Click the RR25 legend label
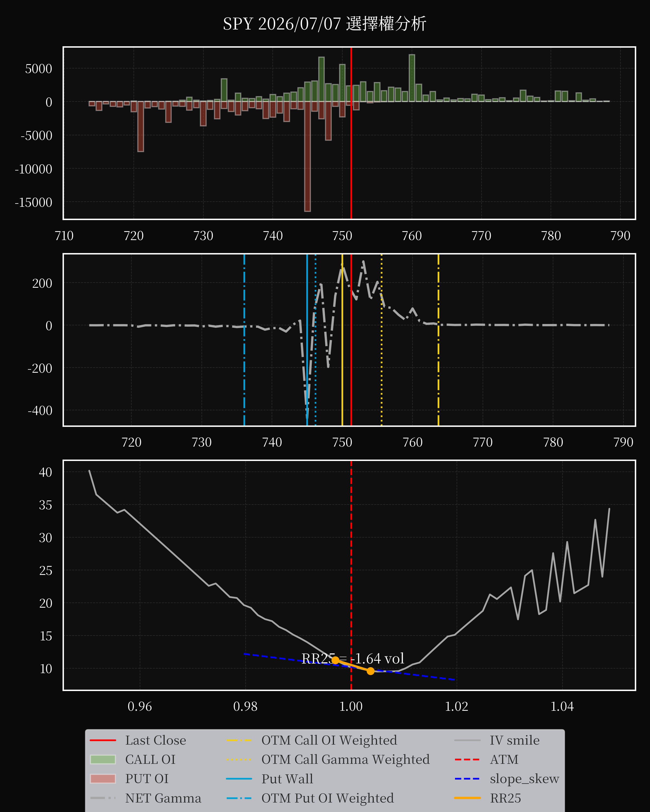The image size is (650, 812). 505,798
